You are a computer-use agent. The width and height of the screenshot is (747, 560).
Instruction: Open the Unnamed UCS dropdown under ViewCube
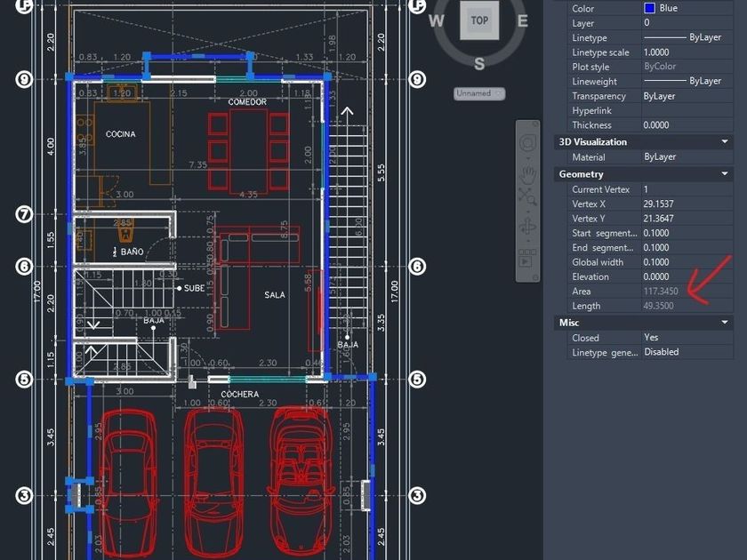point(479,93)
